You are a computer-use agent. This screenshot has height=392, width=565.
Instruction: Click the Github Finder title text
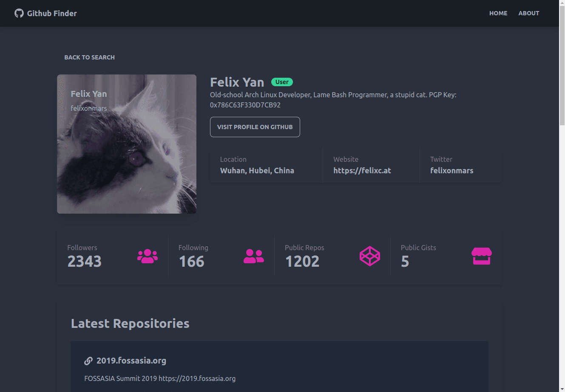(52, 13)
